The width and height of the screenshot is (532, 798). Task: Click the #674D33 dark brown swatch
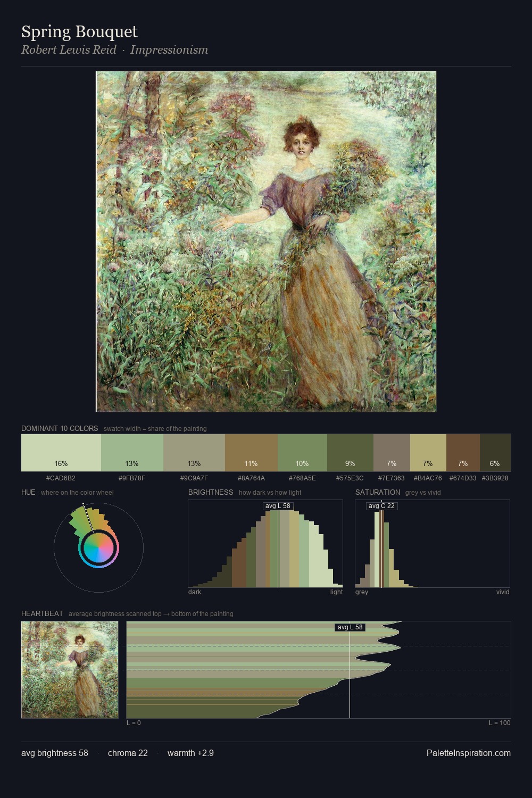(463, 453)
